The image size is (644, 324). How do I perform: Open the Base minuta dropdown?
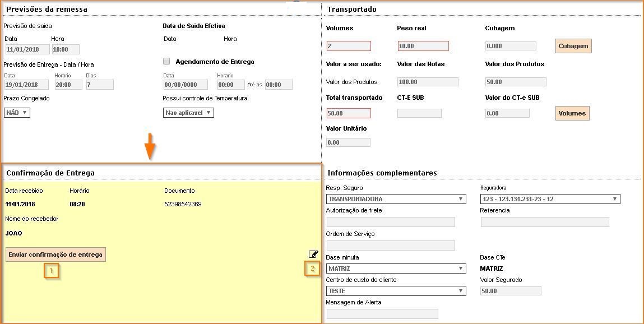pyautogui.click(x=396, y=269)
